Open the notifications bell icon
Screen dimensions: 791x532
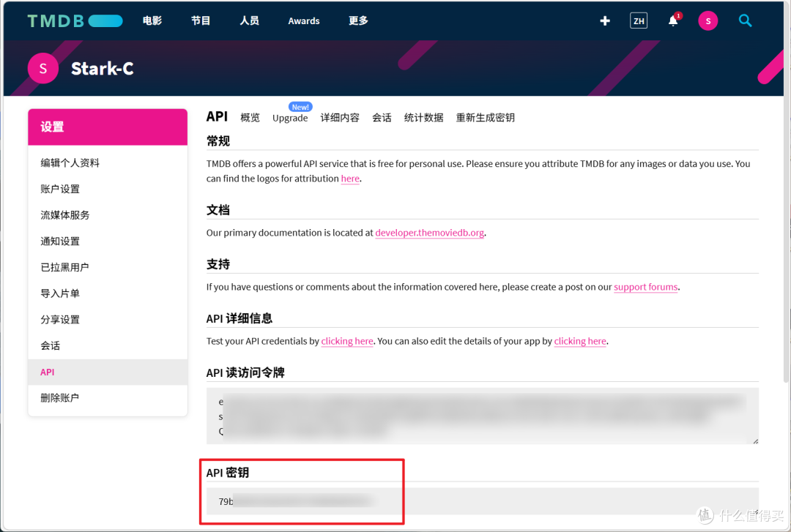pos(673,20)
